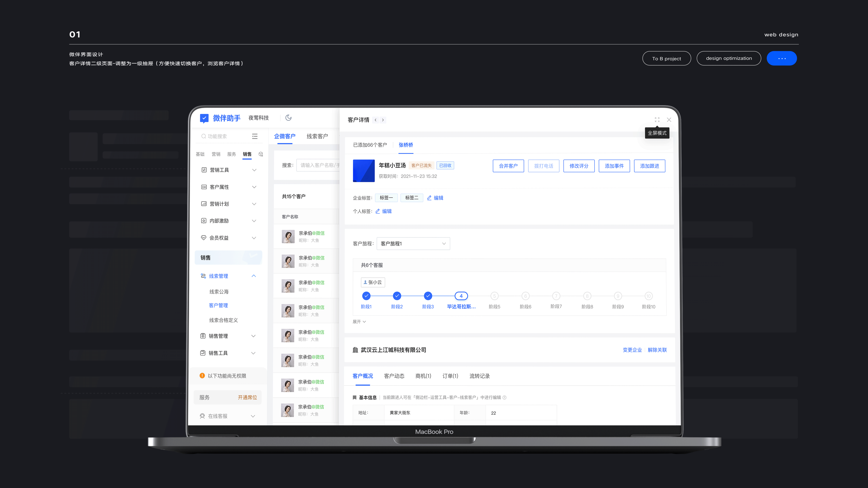Click the 销售工具 menu icon
Viewport: 868px width, 488px height.
point(203,353)
